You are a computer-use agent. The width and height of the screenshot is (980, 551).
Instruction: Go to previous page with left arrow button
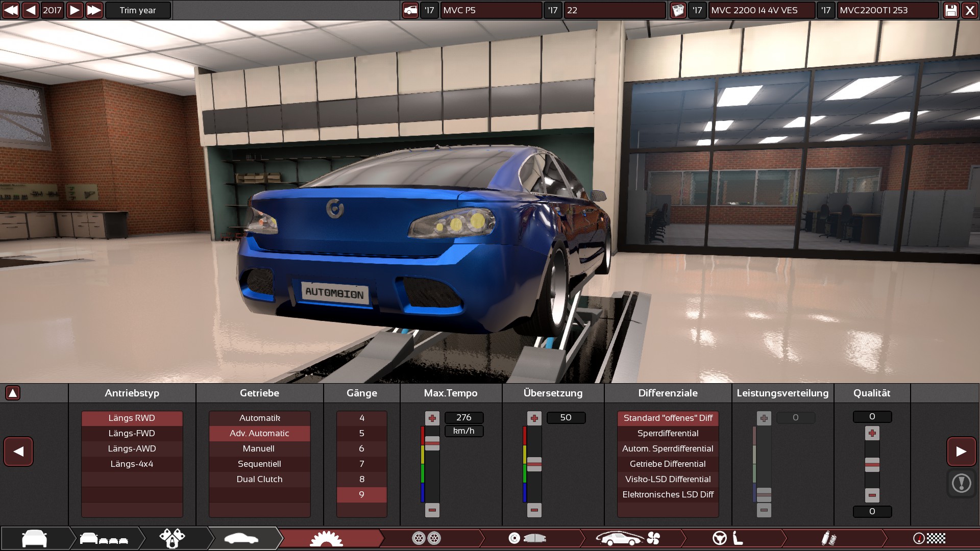click(18, 452)
